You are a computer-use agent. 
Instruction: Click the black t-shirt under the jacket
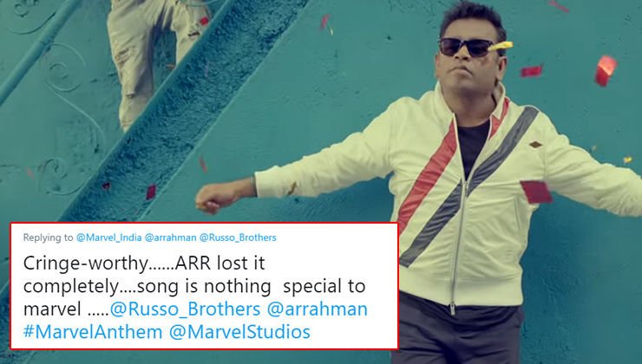tap(473, 146)
